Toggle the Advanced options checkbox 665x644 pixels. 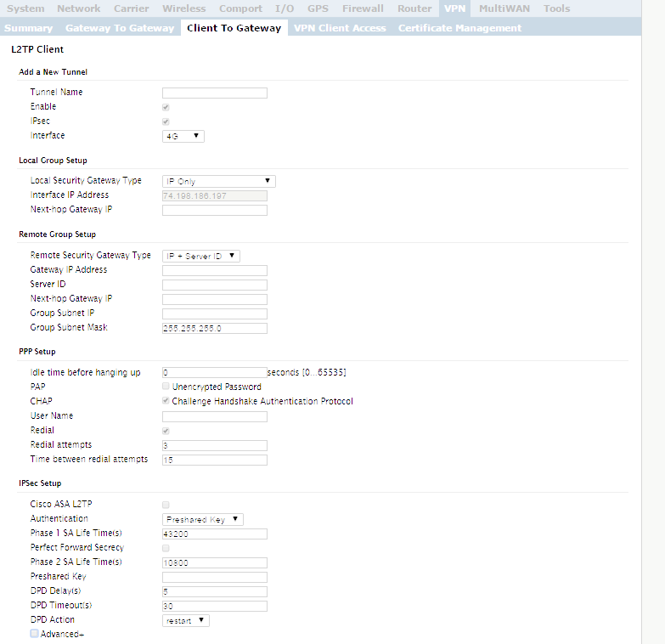point(34,634)
